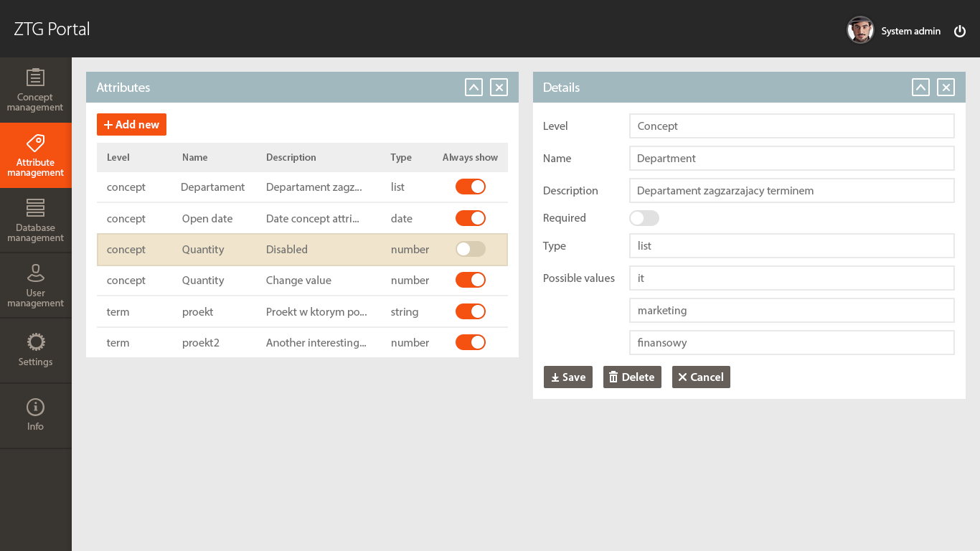Screen dimensions: 980x551
Task: Click the System admin label in header
Action: pos(910,31)
